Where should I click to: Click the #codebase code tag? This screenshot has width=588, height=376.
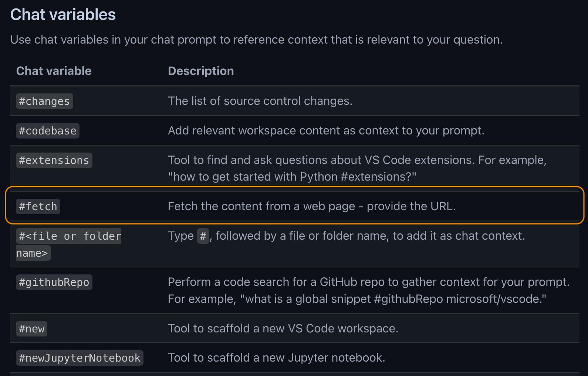click(x=47, y=131)
